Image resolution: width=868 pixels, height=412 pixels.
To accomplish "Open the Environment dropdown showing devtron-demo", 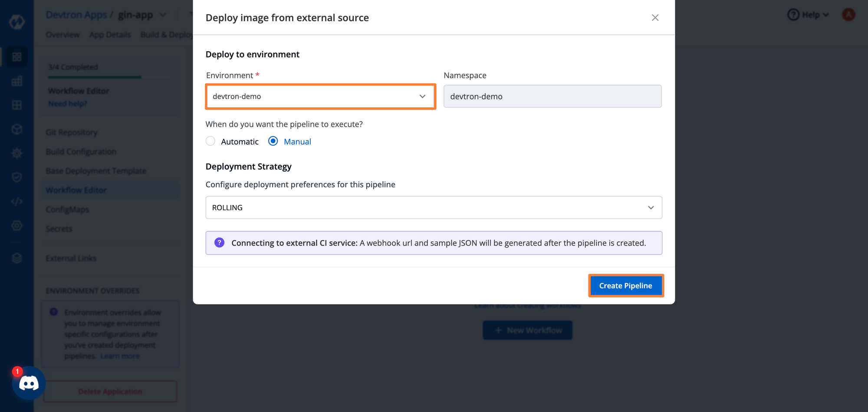I will click(x=320, y=96).
